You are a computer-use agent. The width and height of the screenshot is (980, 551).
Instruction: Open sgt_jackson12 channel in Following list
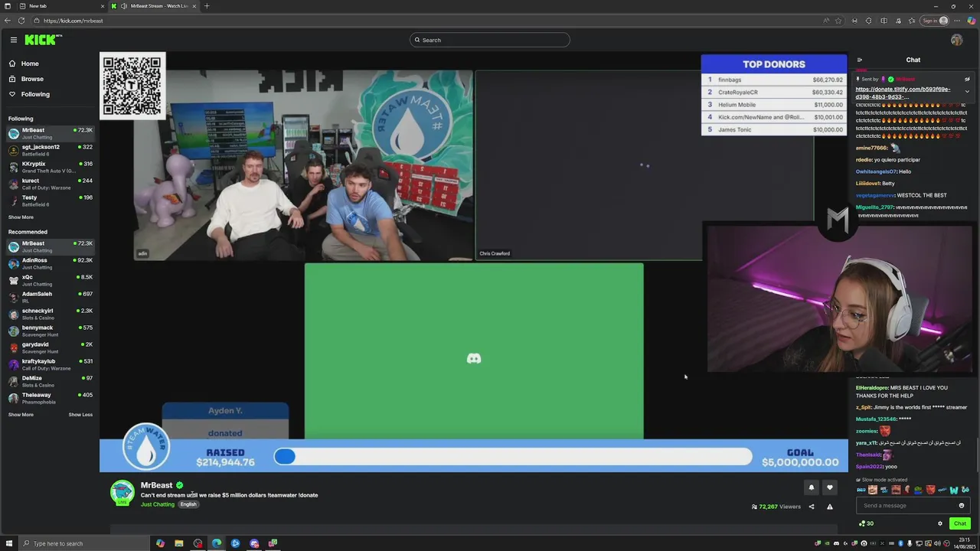pos(50,150)
